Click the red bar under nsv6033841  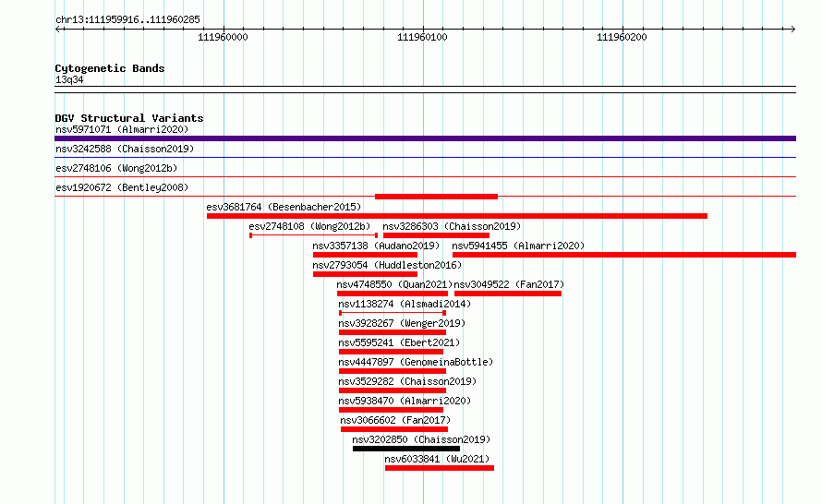pyautogui.click(x=440, y=468)
